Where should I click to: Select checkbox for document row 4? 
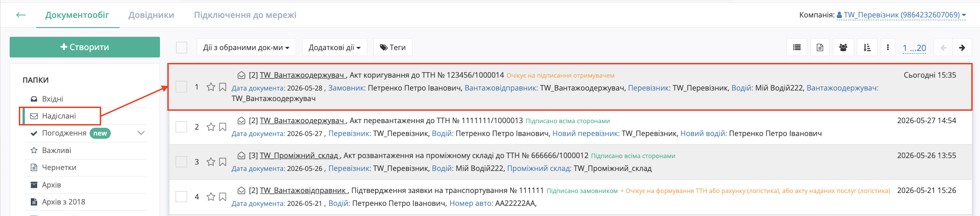point(182,197)
